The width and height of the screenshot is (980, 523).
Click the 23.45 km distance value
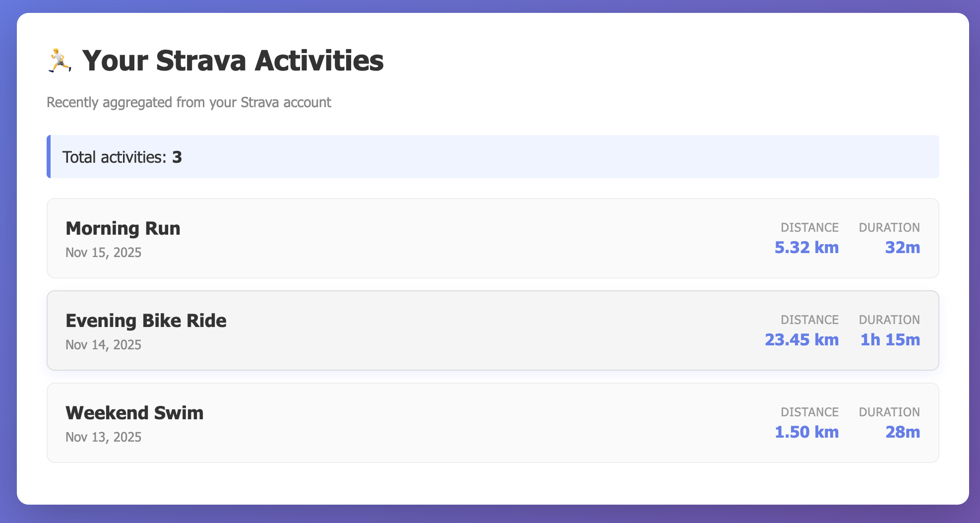pyautogui.click(x=801, y=339)
